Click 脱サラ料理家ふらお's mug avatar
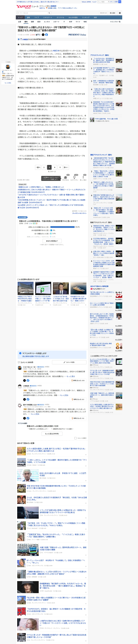Screen dimensions: 138x644 coord(20,405)
